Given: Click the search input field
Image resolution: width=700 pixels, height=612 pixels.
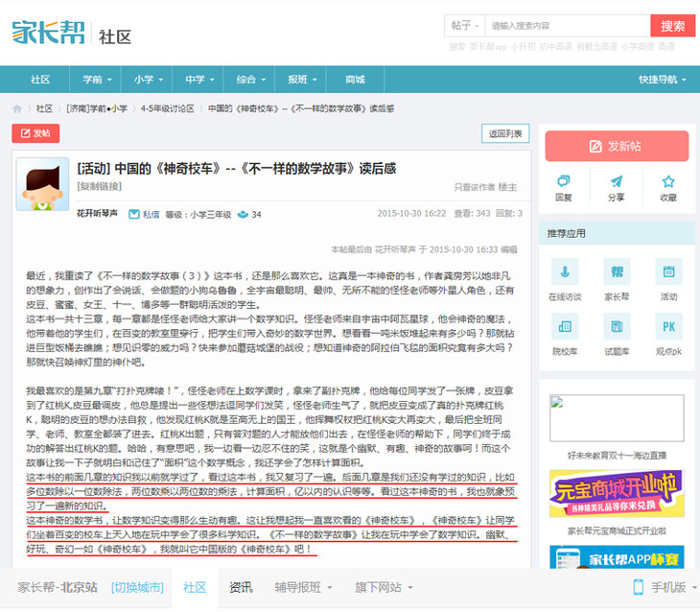Looking at the screenshot, I should coord(568,26).
